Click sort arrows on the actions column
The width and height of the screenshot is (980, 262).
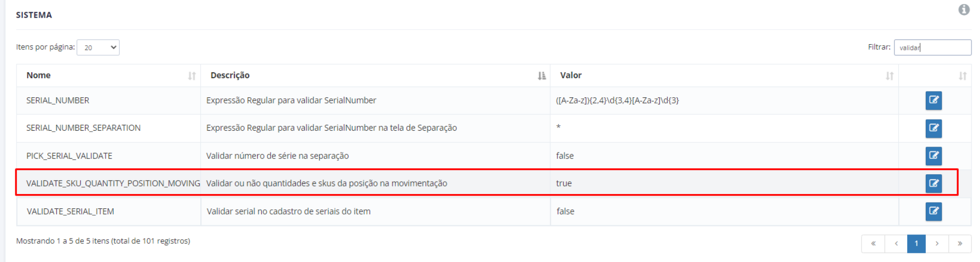tap(962, 76)
